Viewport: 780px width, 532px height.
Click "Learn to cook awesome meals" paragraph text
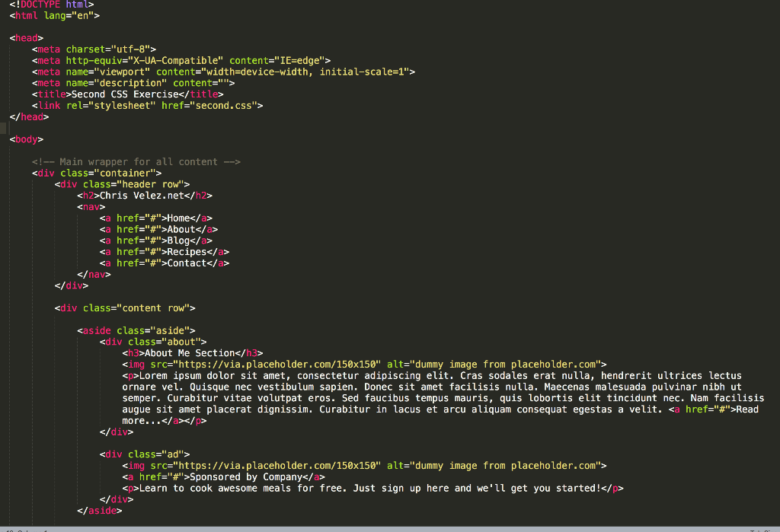coord(215,489)
